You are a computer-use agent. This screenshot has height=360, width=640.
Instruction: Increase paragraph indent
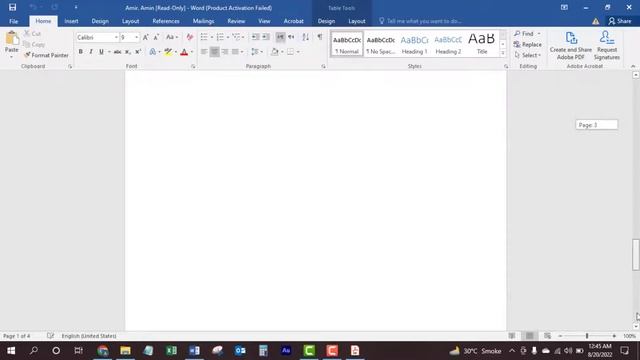click(x=266, y=37)
